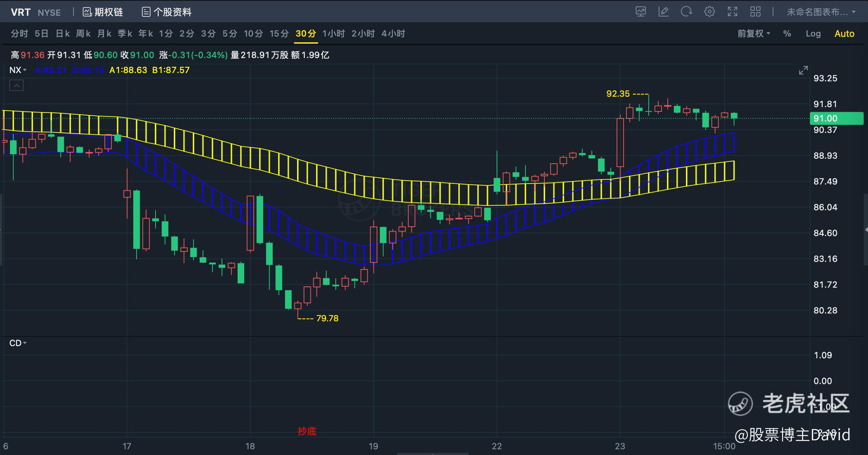
Task: Open the NX indicator dropdown
Action: pyautogui.click(x=18, y=70)
